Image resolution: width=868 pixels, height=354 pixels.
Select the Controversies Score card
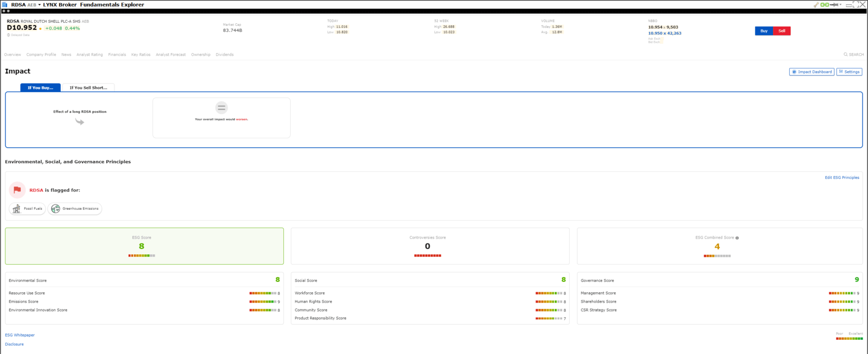coord(430,246)
